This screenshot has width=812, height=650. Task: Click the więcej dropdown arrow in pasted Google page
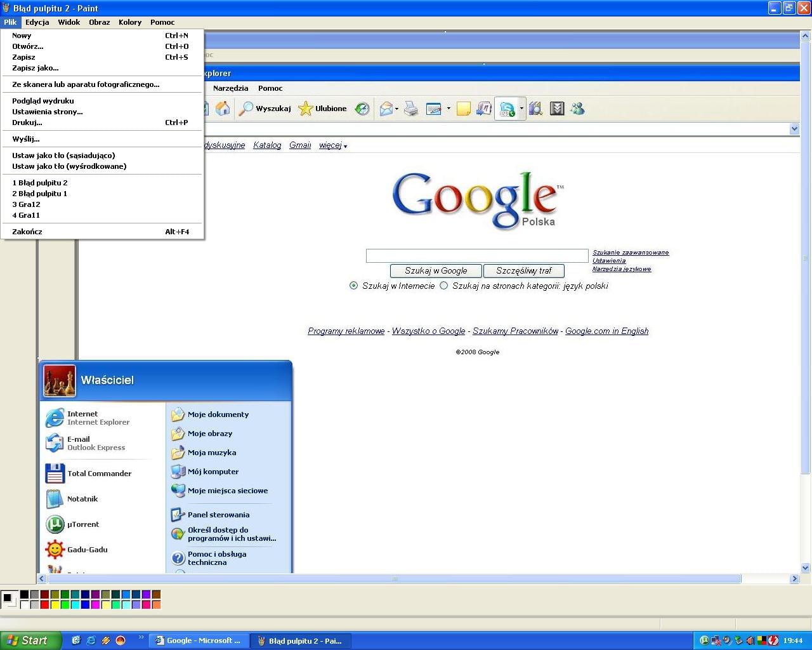345,147
